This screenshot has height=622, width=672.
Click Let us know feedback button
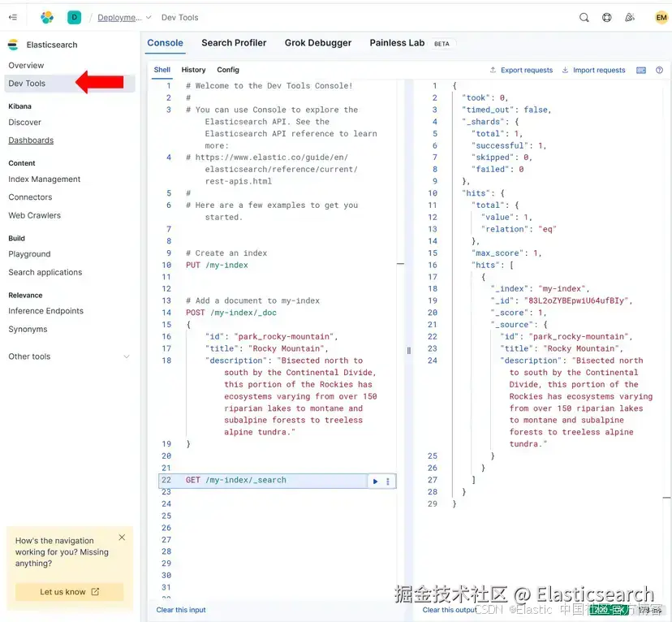pos(70,592)
